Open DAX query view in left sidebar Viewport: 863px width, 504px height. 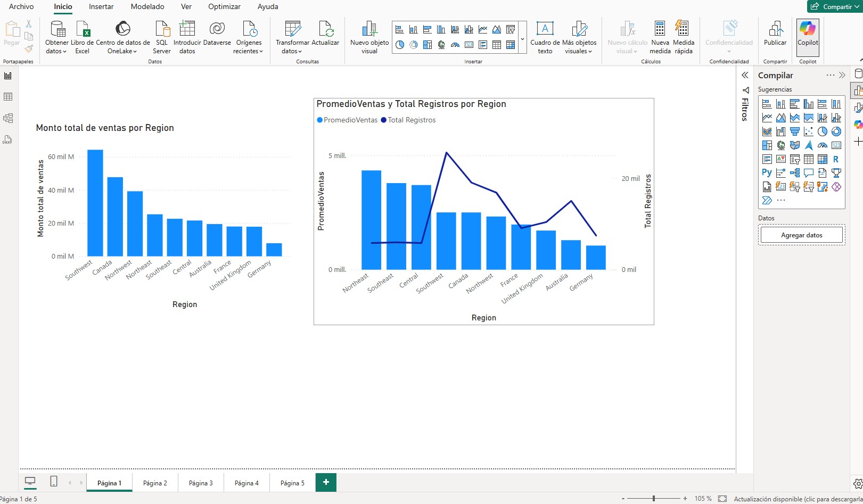point(8,139)
